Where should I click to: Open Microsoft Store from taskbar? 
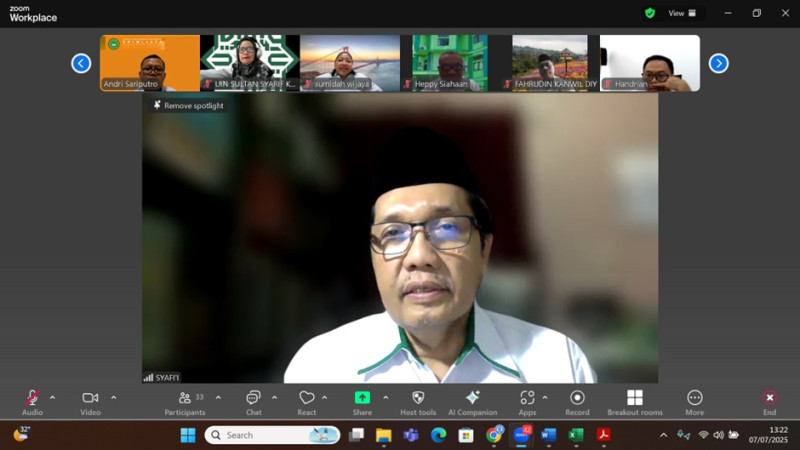465,435
